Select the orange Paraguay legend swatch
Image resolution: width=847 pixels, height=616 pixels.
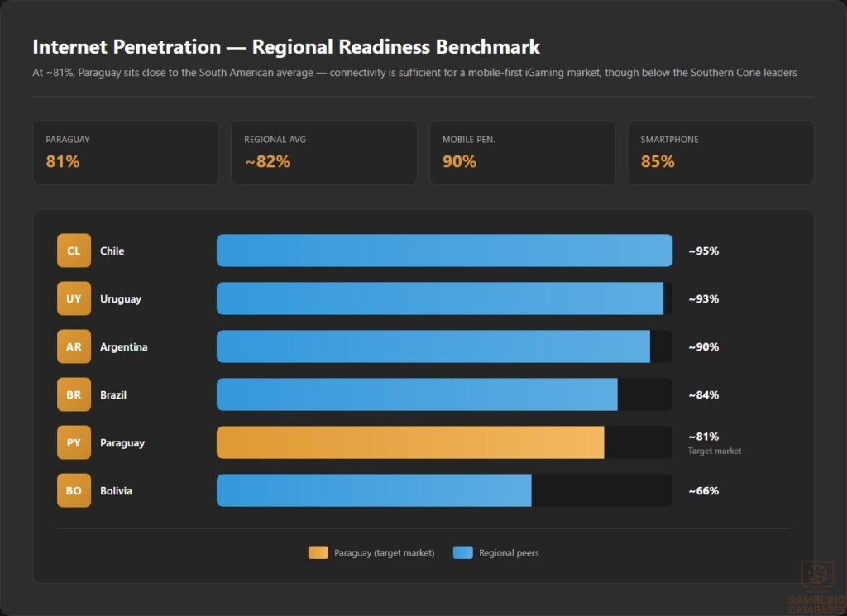pos(318,553)
